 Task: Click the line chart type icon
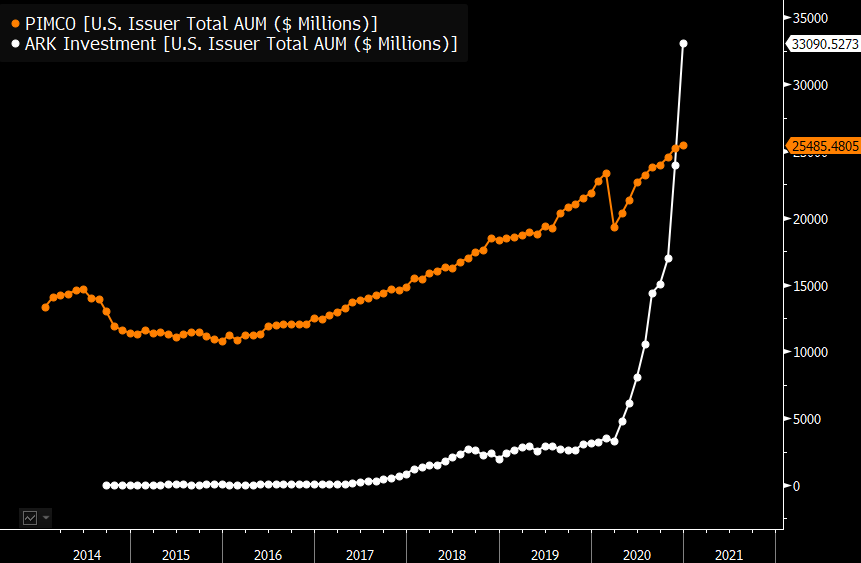[30, 518]
